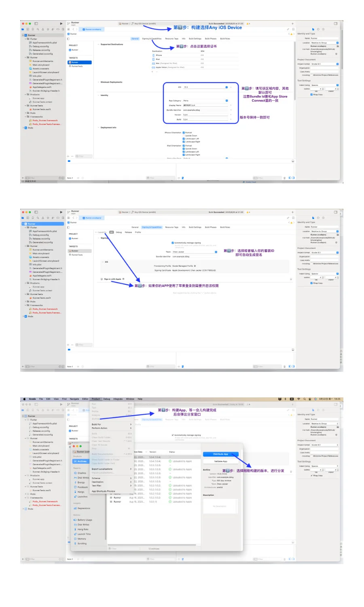Viewport: 364px width, 607px height.
Task: Toggle Automatically manage signing in middle window
Action: (173, 243)
